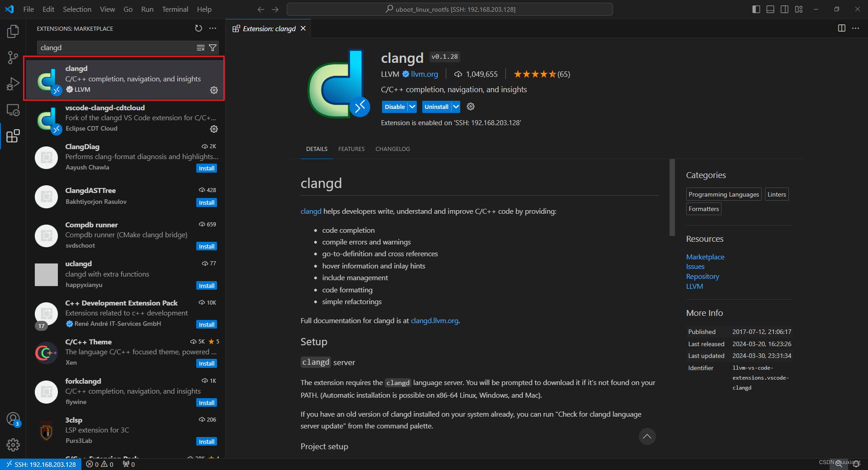This screenshot has width=868, height=470.
Task: Install the ClangDiag extension
Action: coord(207,168)
